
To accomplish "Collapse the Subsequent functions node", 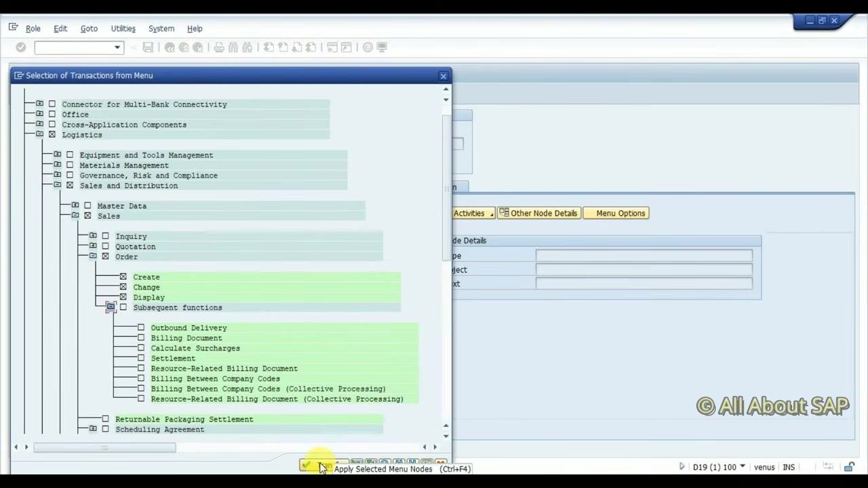I will [x=111, y=308].
